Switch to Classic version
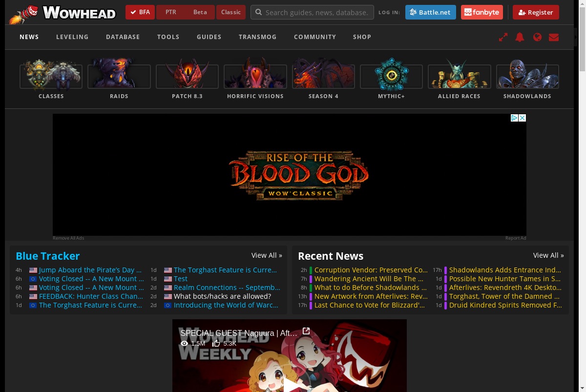586x392 pixels. (231, 12)
